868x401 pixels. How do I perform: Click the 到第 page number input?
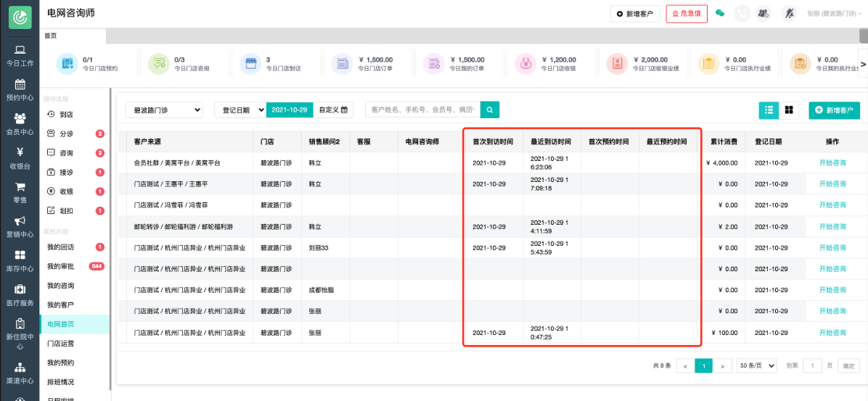point(812,365)
